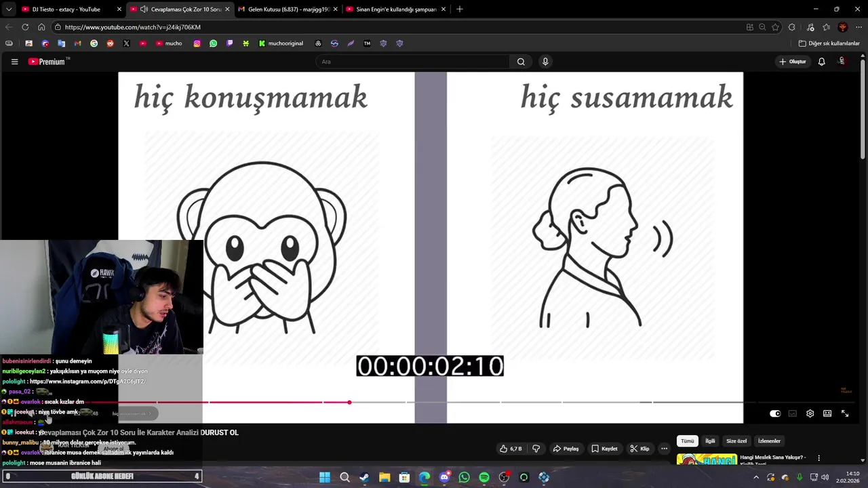The image size is (868, 488).
Task: Start voice search with the microphone icon
Action: tap(545, 62)
